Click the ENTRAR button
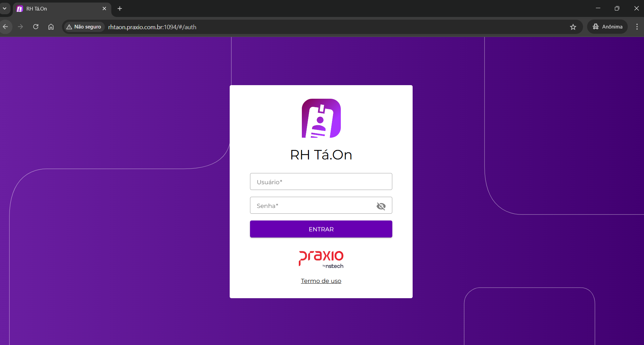Screen dimensions: 644x345 point(321,229)
